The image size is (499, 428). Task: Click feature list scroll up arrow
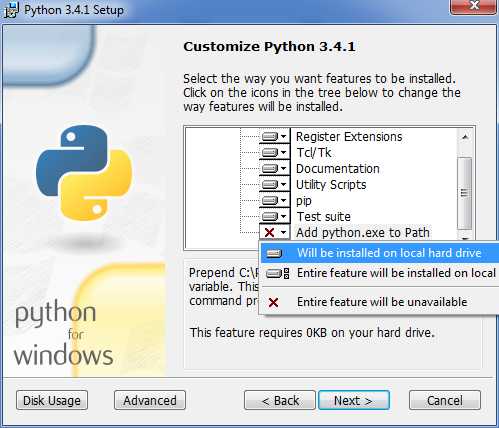click(x=465, y=137)
